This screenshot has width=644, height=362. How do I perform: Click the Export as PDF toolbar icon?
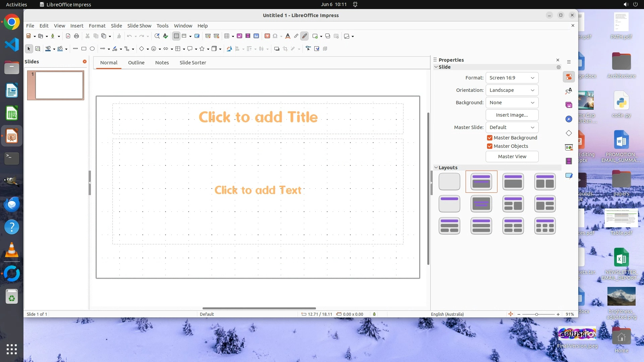tap(68, 36)
